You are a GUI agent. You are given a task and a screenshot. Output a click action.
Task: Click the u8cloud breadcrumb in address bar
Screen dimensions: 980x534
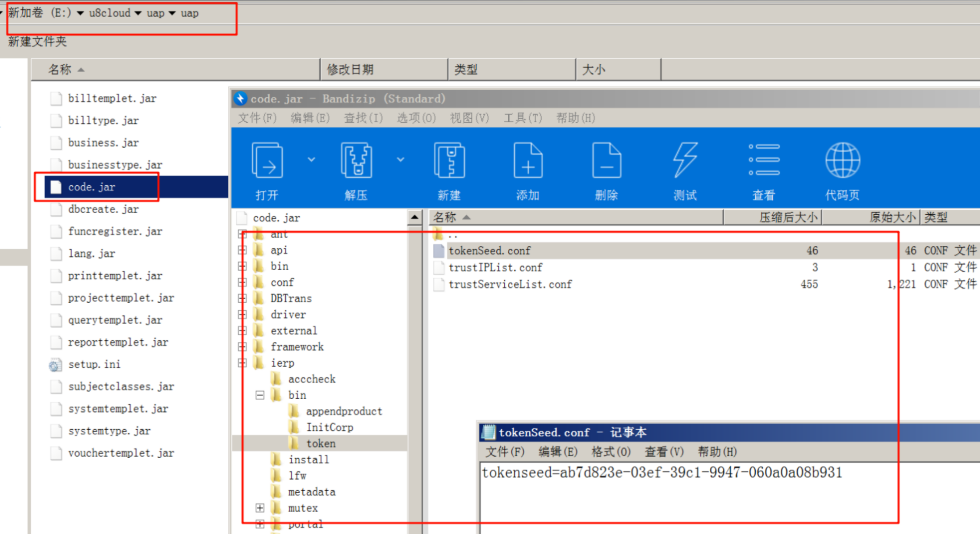110,13
